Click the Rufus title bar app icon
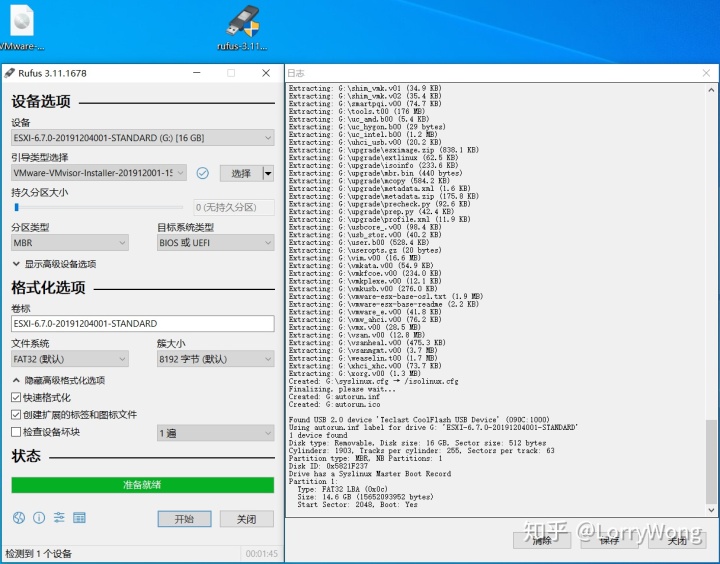Screen dimensions: 720x564 pyautogui.click(x=9, y=73)
